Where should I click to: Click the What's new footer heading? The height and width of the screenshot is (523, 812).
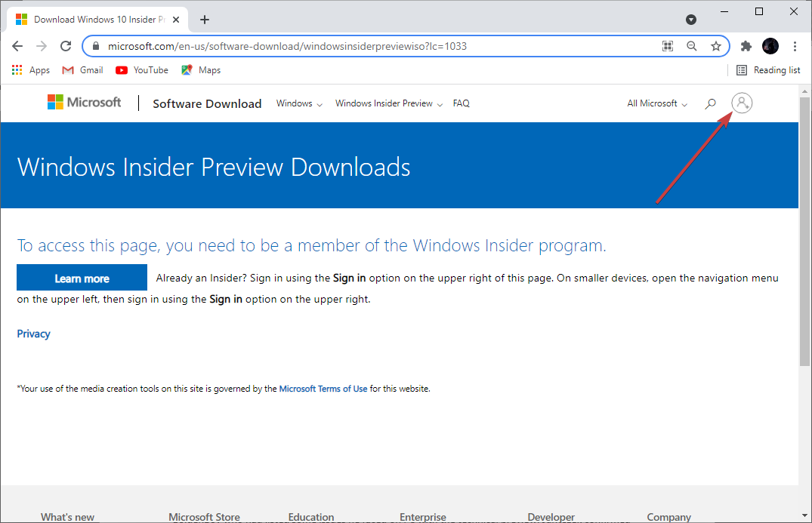coord(67,517)
